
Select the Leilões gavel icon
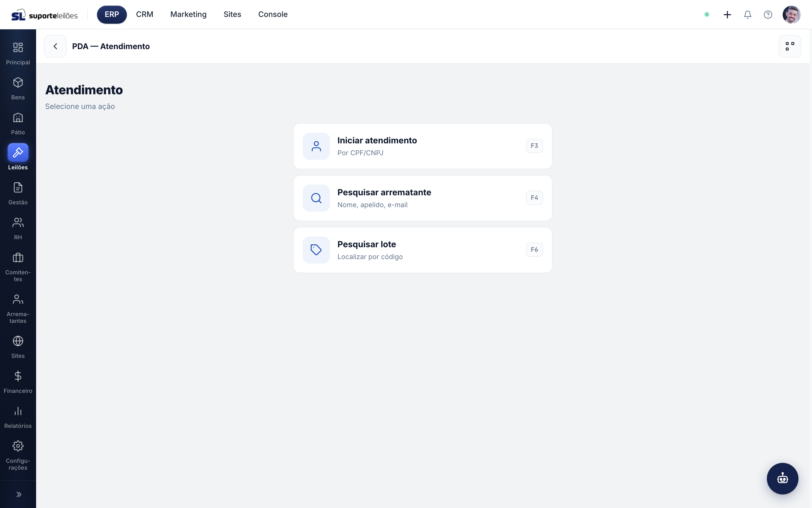point(18,152)
